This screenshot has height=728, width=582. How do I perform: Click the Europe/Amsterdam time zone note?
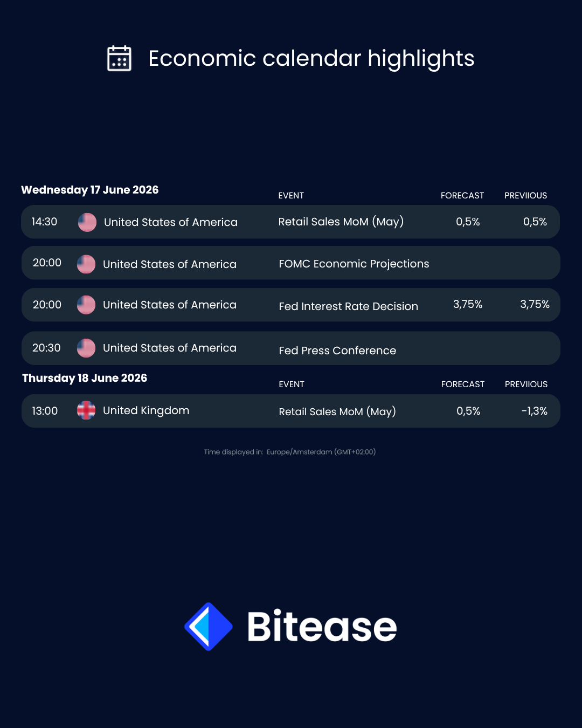coord(290,452)
